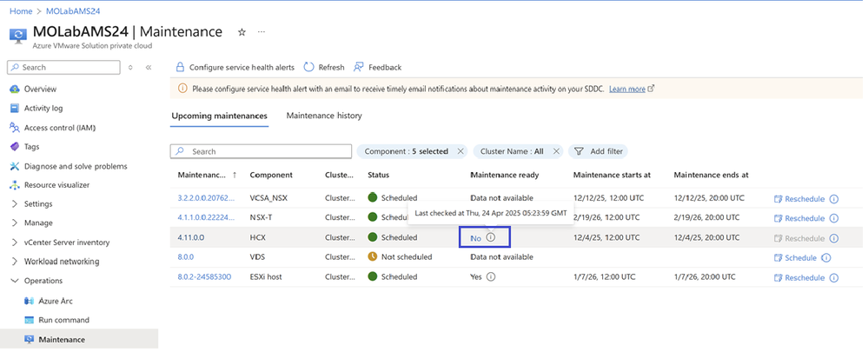Sort by Status column header

click(x=379, y=175)
